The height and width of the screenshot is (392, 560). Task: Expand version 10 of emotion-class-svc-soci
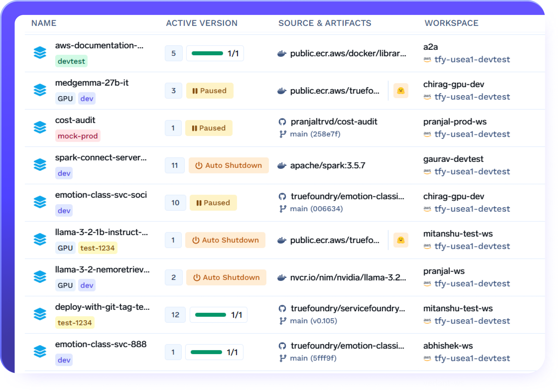pyautogui.click(x=175, y=203)
